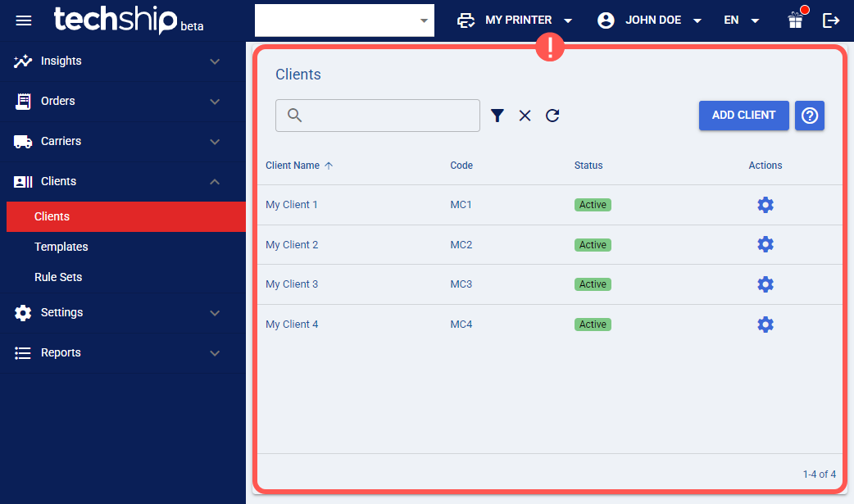Open the gift notifications icon
The width and height of the screenshot is (854, 504).
tap(796, 20)
